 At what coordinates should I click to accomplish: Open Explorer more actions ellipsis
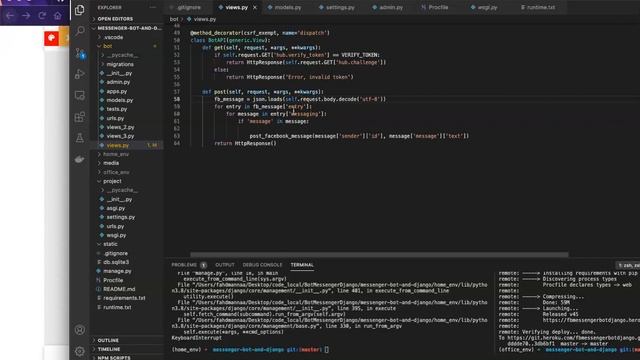tap(153, 7)
